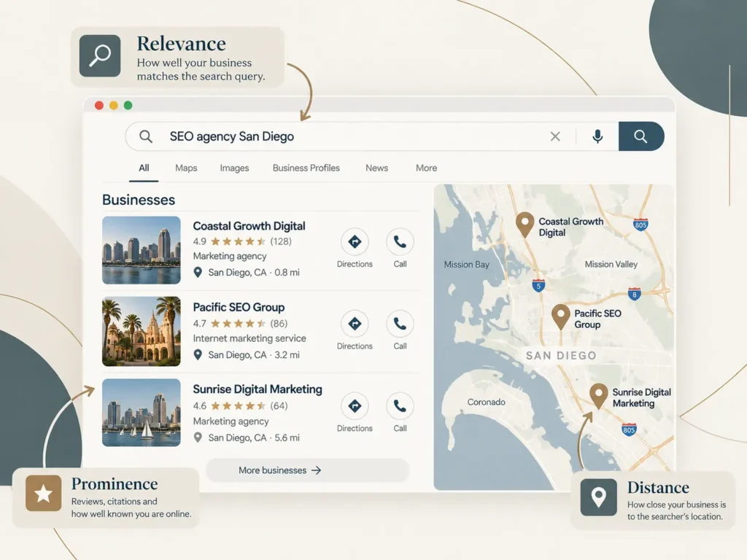Click the Interstate 5 shield on the map

tap(538, 286)
